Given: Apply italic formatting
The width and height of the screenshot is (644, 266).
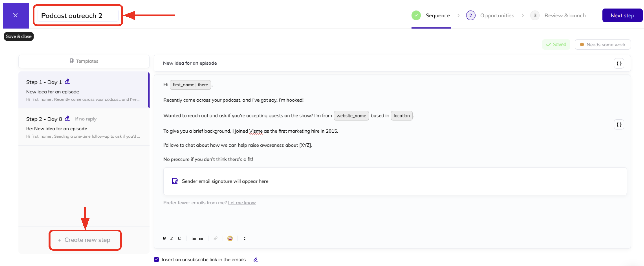Looking at the screenshot, I should pos(172,238).
